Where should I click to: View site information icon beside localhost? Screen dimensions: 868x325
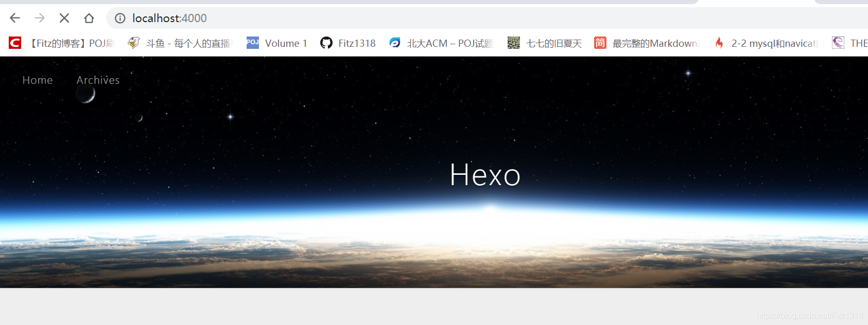click(120, 18)
